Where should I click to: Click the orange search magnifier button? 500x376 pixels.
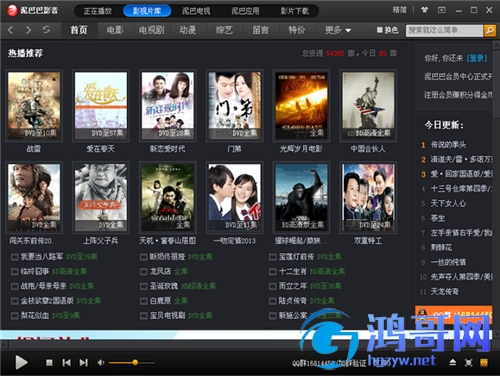[x=490, y=30]
